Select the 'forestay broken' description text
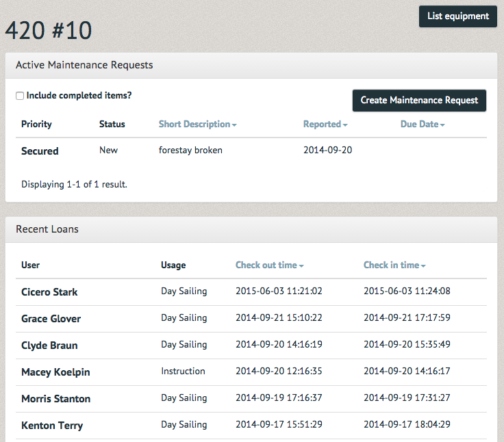 pyautogui.click(x=190, y=150)
